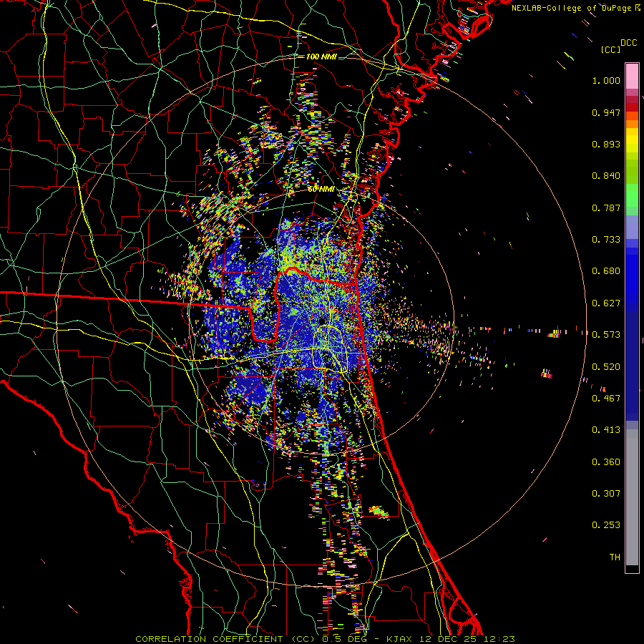
Task: Click the TH threshold label on the legend
Action: tap(615, 557)
